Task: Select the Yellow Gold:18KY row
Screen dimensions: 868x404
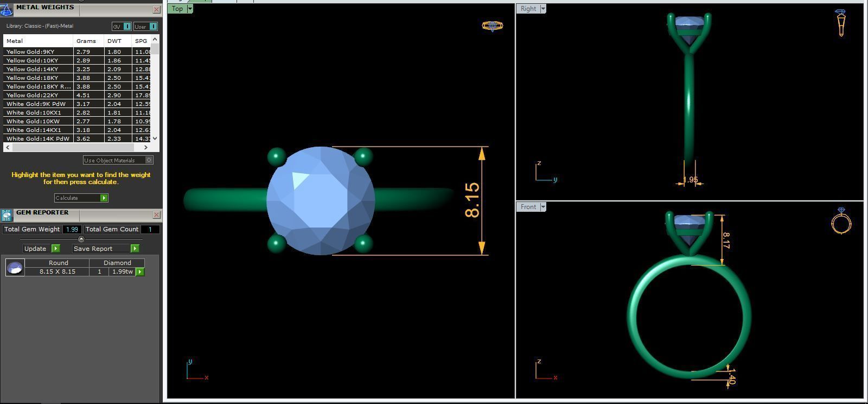Action: [x=77, y=78]
